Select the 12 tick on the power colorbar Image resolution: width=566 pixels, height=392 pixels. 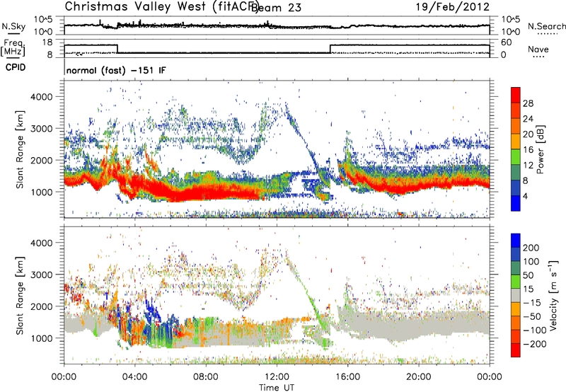[528, 166]
